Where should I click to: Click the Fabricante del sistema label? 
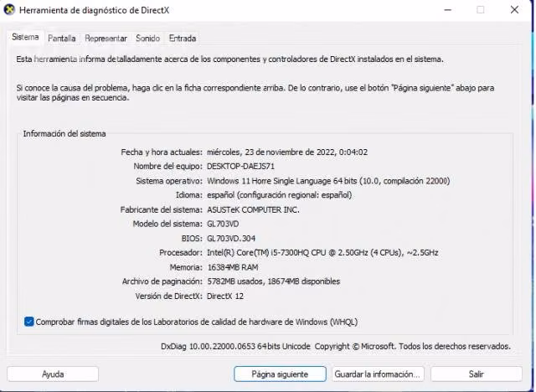tap(162, 209)
